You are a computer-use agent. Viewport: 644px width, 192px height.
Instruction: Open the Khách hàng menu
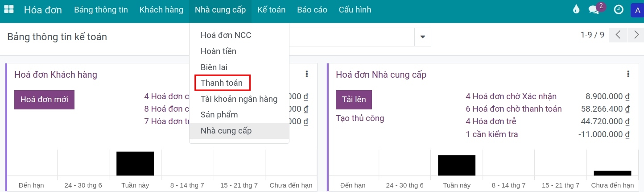tap(161, 10)
